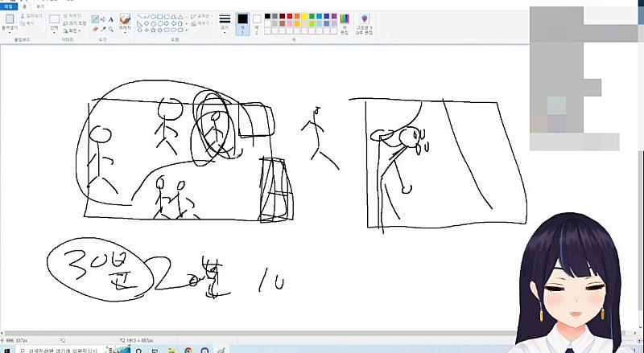Pick the green palette swatch
The width and height of the screenshot is (644, 353).
pyautogui.click(x=312, y=16)
